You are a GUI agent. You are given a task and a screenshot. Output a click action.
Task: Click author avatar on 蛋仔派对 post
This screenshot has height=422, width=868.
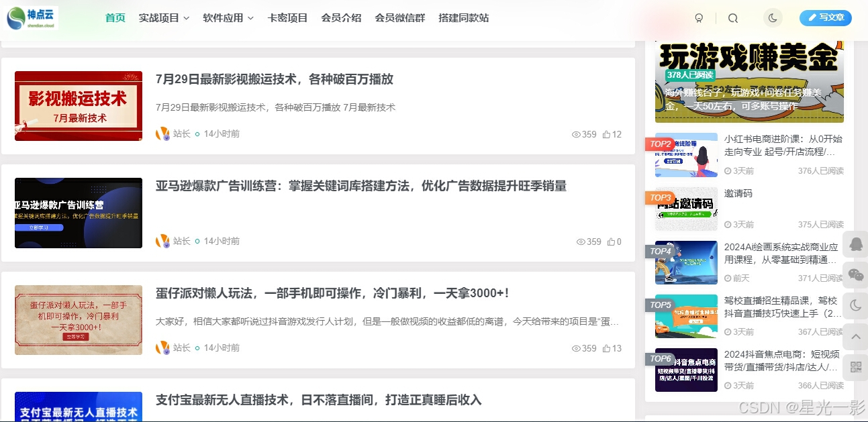tap(162, 348)
